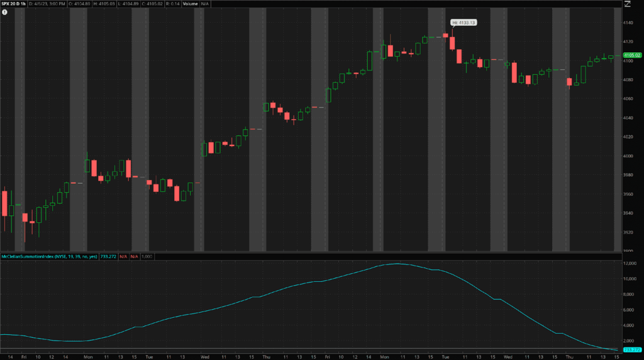Click the last Thu label on time axis
This screenshot has width=644, height=360.
click(569, 357)
